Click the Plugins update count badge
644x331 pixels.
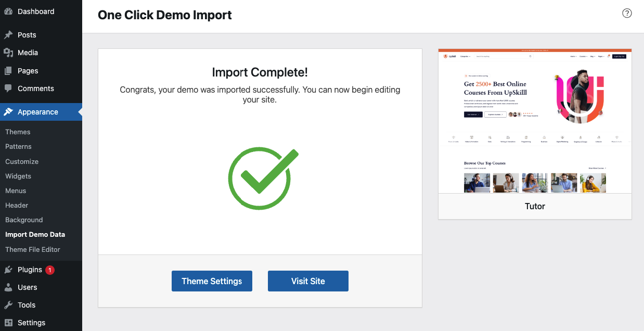49,270
